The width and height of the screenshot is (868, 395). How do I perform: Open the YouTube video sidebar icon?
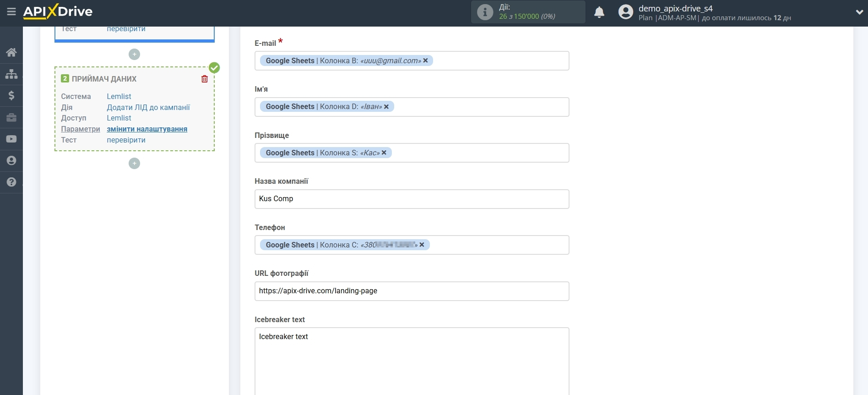point(11,139)
